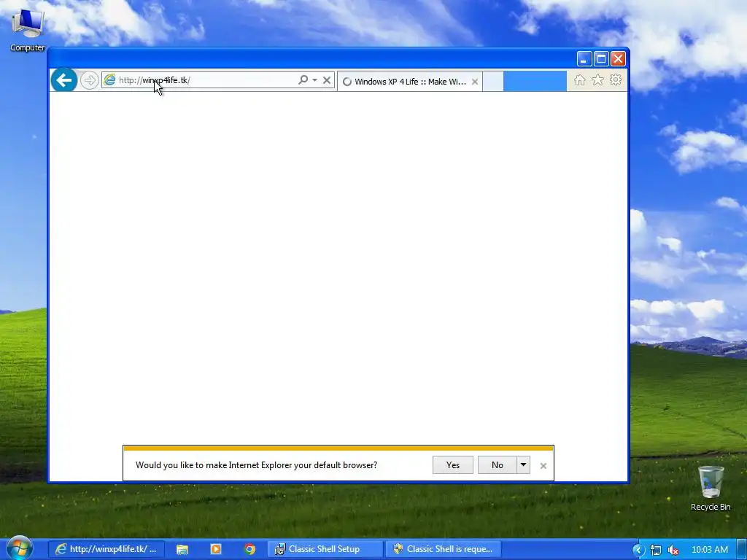
Task: Switch to Classic Shell is reque... taskbar button
Action: click(443, 549)
